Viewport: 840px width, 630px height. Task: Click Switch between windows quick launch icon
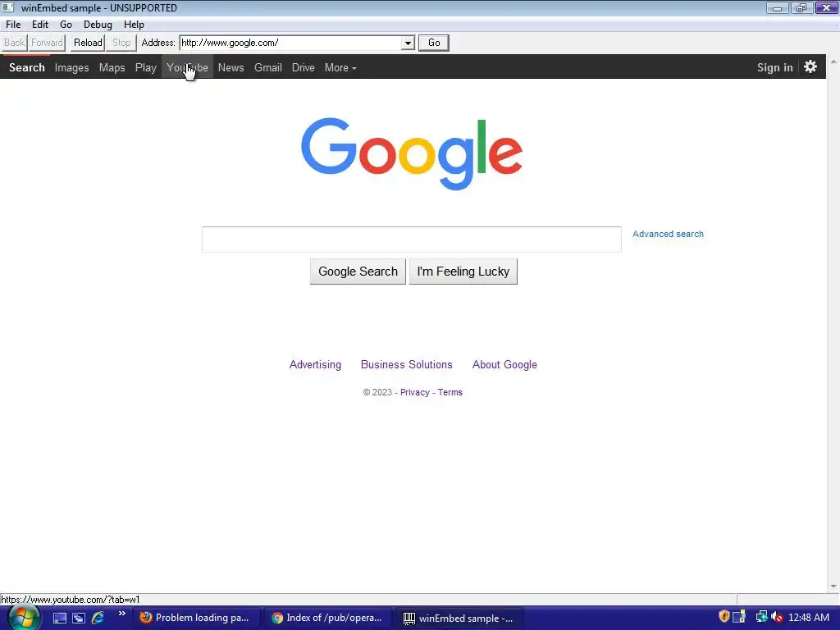(79, 619)
